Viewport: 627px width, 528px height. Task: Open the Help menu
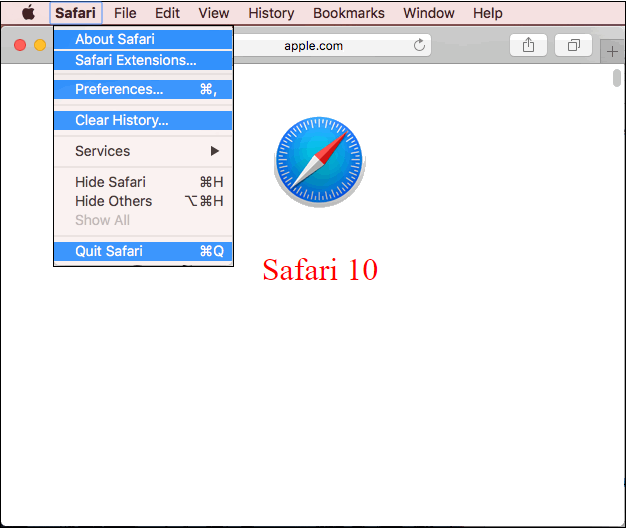point(487,13)
